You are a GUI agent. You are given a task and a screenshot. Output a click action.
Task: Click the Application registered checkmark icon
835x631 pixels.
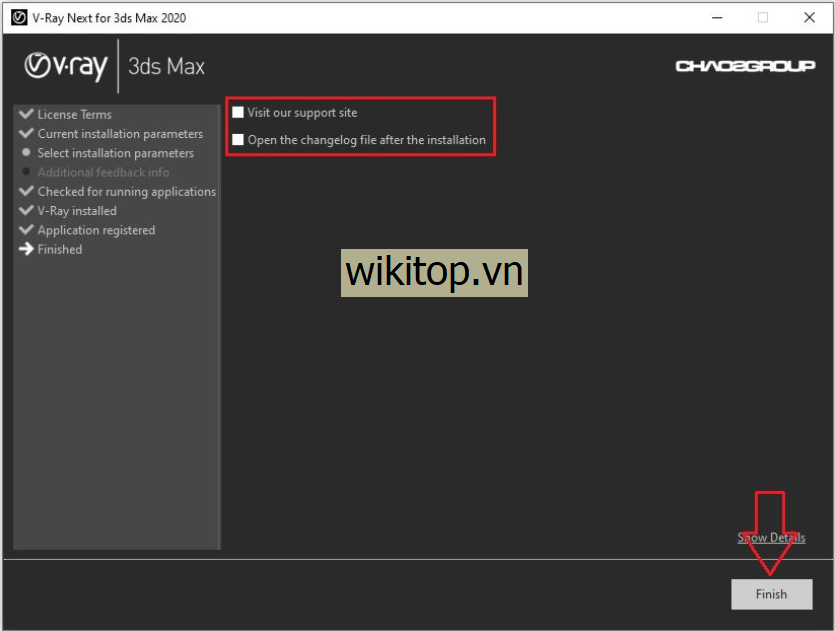(x=26, y=230)
